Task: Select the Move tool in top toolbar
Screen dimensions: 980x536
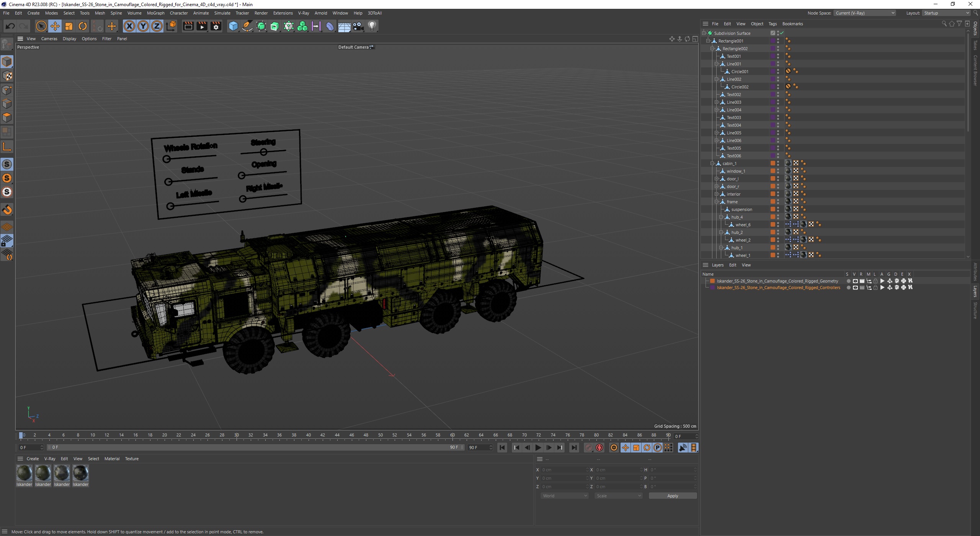Action: point(55,26)
